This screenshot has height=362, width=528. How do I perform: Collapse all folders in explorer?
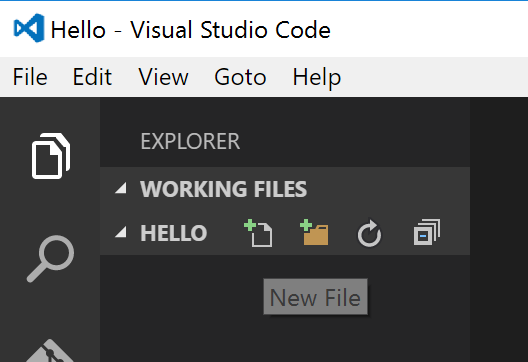pos(427,232)
